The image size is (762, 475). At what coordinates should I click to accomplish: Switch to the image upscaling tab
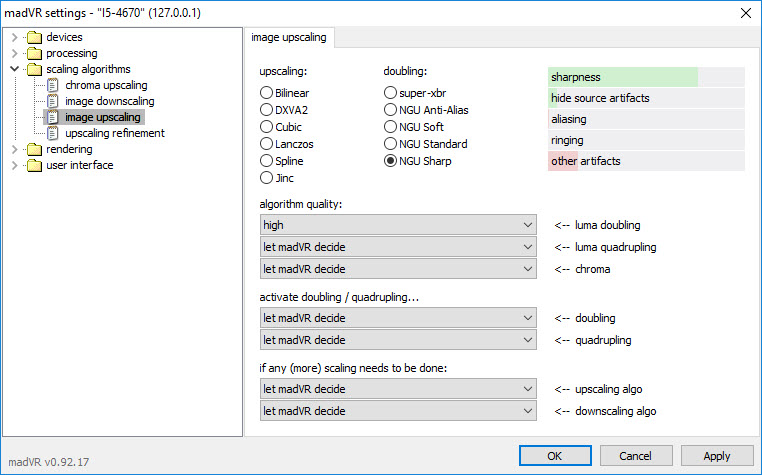pyautogui.click(x=289, y=37)
